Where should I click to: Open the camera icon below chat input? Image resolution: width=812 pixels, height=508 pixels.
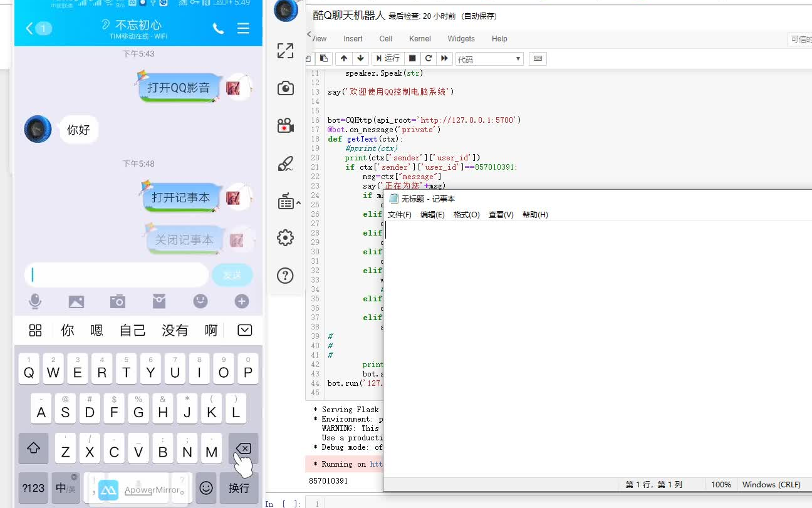click(x=118, y=301)
